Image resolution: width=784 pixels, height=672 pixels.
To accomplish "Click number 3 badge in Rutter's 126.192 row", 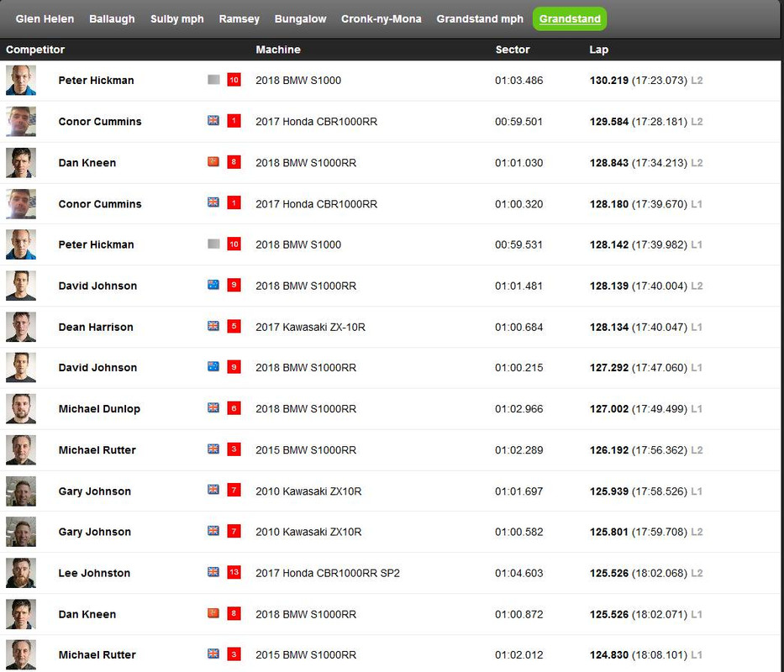I will tap(234, 449).
